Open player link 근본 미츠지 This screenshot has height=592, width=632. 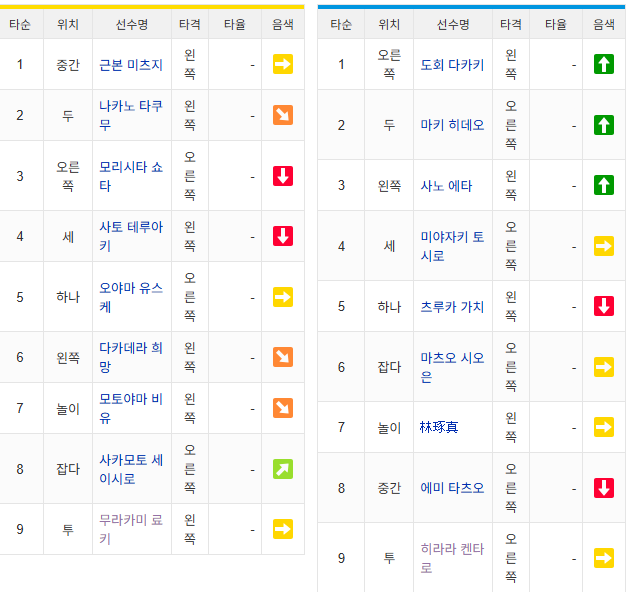point(131,65)
